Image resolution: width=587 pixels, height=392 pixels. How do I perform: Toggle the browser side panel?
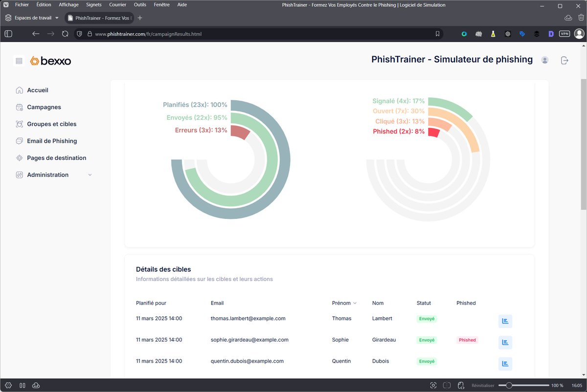(x=8, y=34)
